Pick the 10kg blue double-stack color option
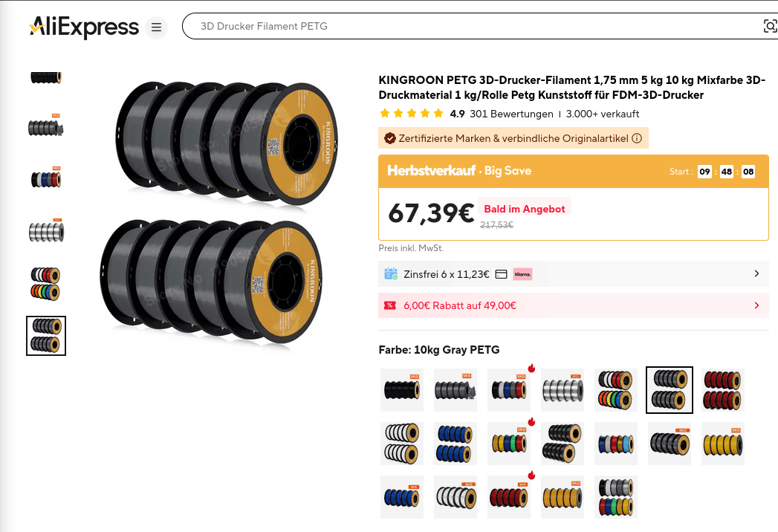The height and width of the screenshot is (532, 778). click(x=456, y=444)
